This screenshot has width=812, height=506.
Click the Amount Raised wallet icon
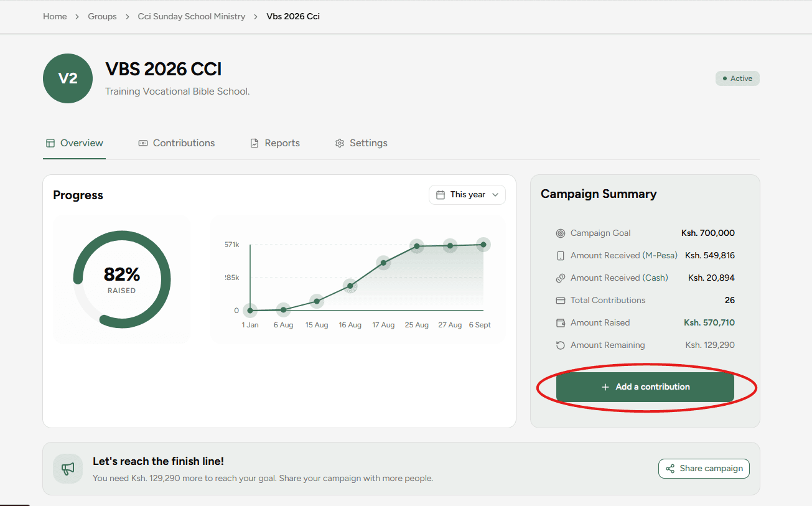pyautogui.click(x=561, y=323)
